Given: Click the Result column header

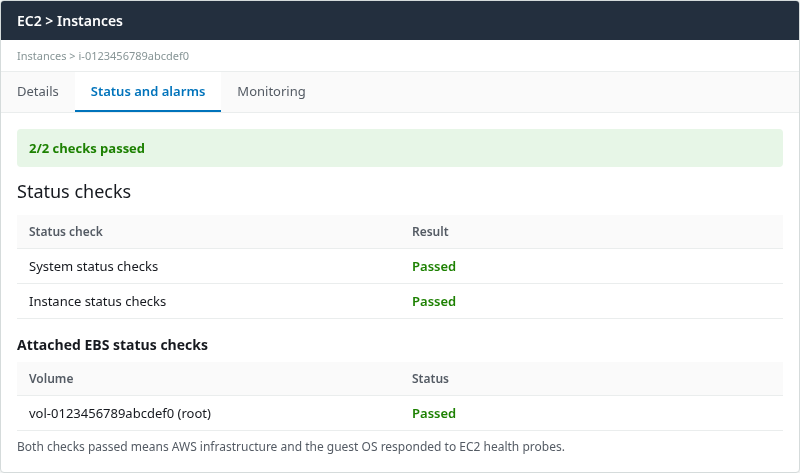Looking at the screenshot, I should tap(430, 232).
